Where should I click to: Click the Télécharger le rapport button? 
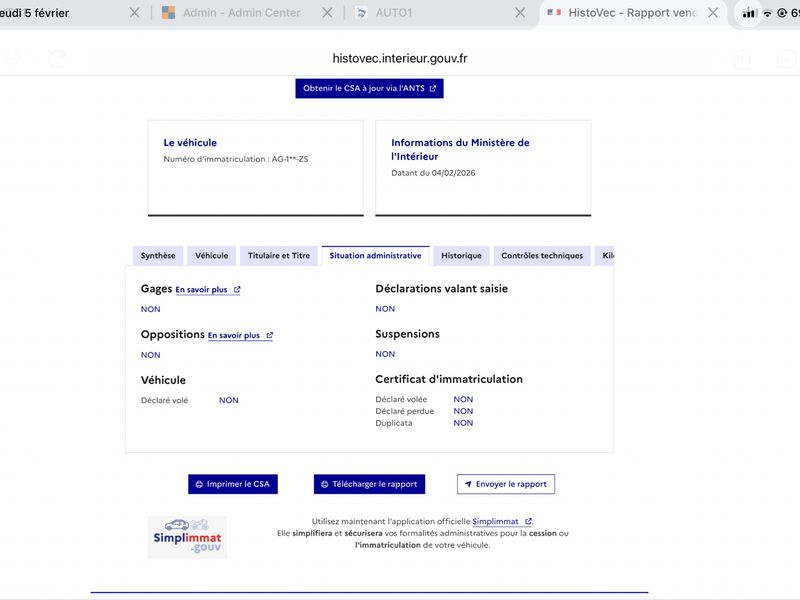(369, 484)
